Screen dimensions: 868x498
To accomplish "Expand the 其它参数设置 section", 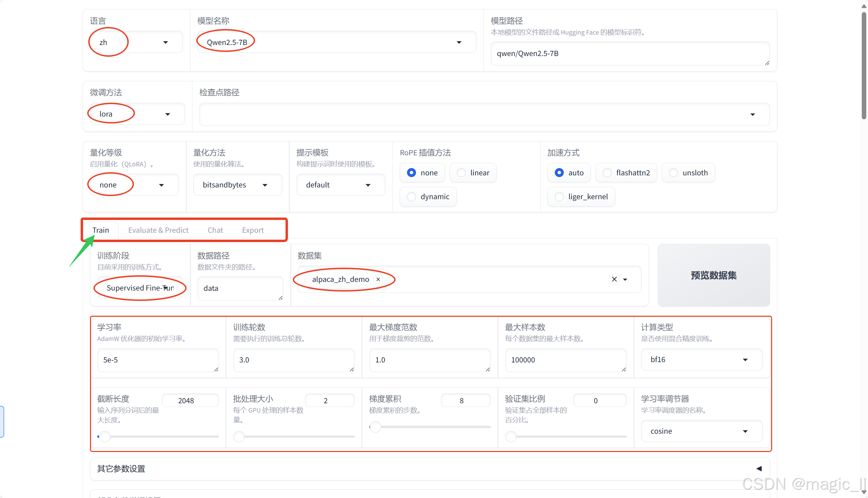I will tap(430, 469).
